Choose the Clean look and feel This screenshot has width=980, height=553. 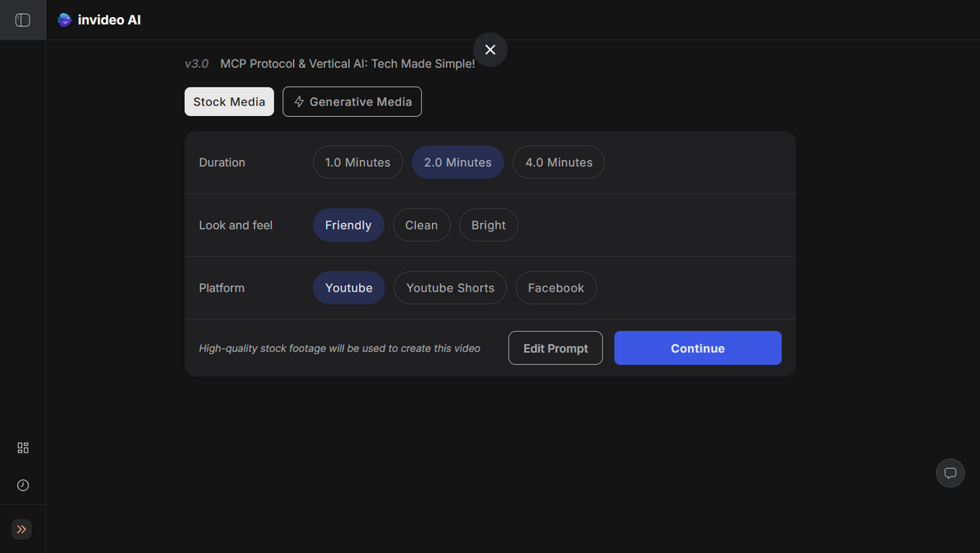coord(421,225)
